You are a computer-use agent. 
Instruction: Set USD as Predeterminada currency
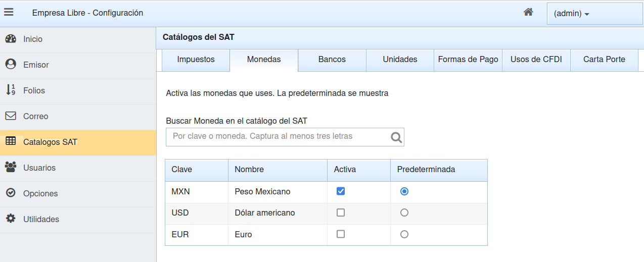(404, 213)
